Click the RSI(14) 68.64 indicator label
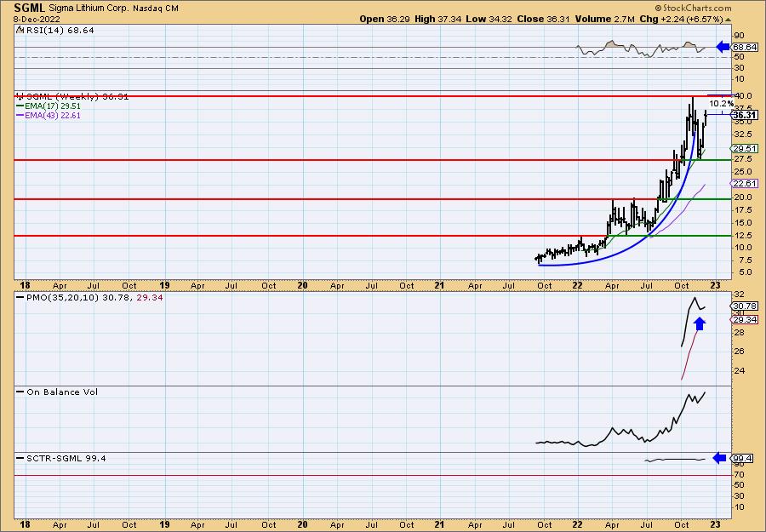This screenshot has width=766, height=532. coord(60,31)
